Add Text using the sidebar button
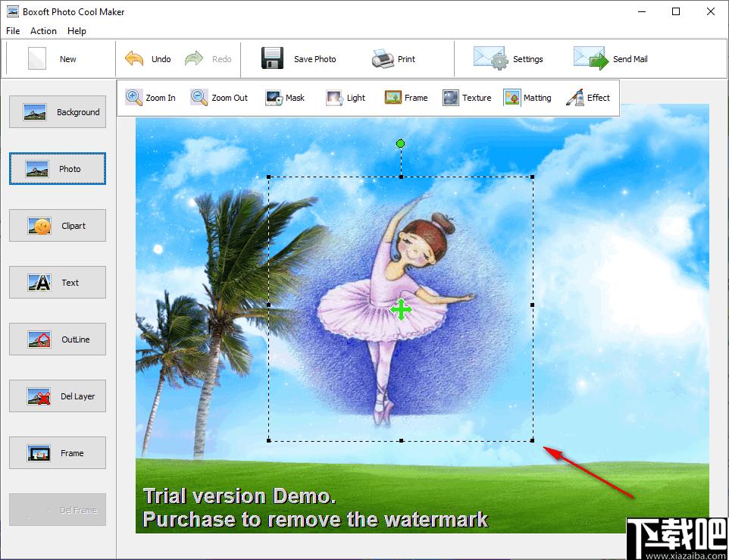Viewport: 729px width, 560px height. [58, 283]
